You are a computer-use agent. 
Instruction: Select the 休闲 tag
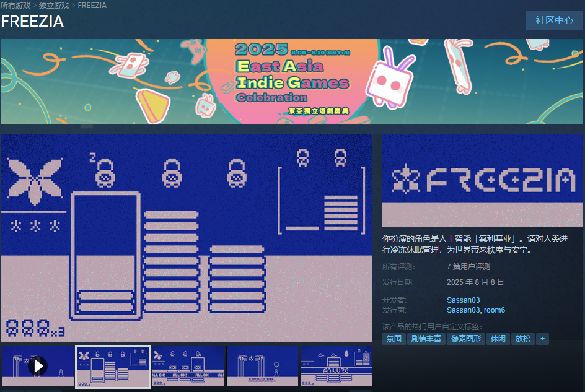(x=498, y=339)
